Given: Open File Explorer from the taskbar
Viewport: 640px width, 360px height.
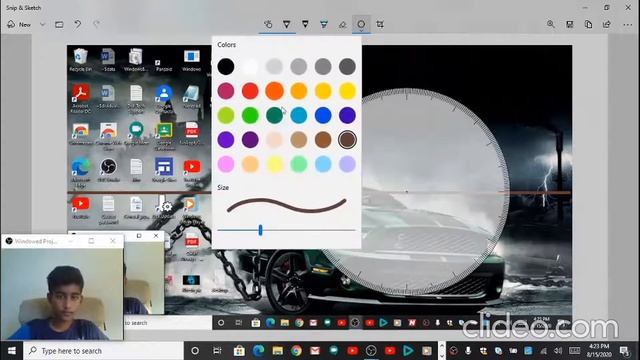Looking at the screenshot, I should coord(277,351).
